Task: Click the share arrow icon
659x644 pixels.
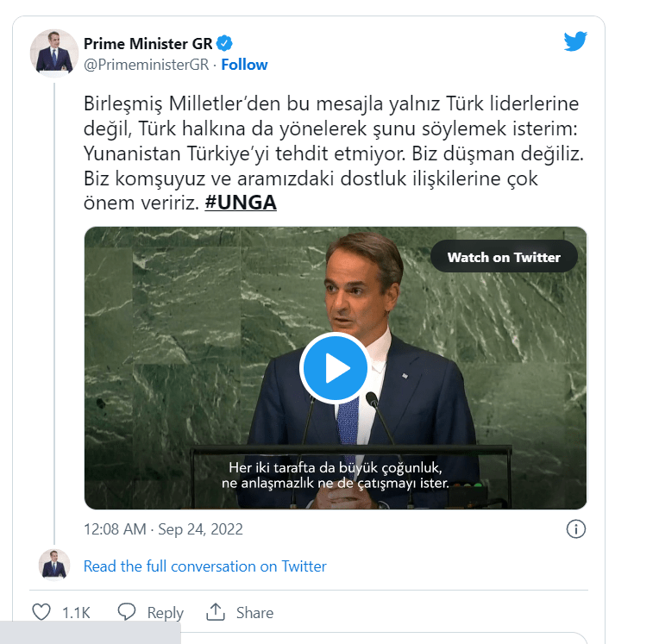Action: 216,612
